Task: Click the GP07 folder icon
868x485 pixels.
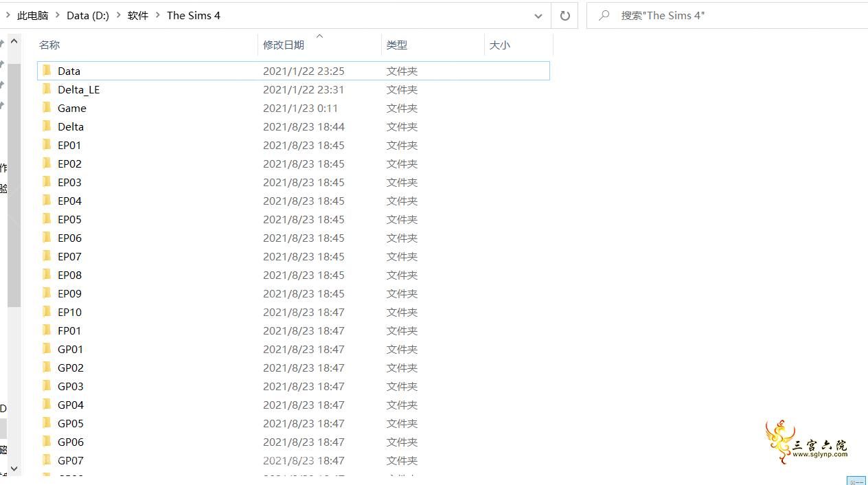Action: click(47, 460)
